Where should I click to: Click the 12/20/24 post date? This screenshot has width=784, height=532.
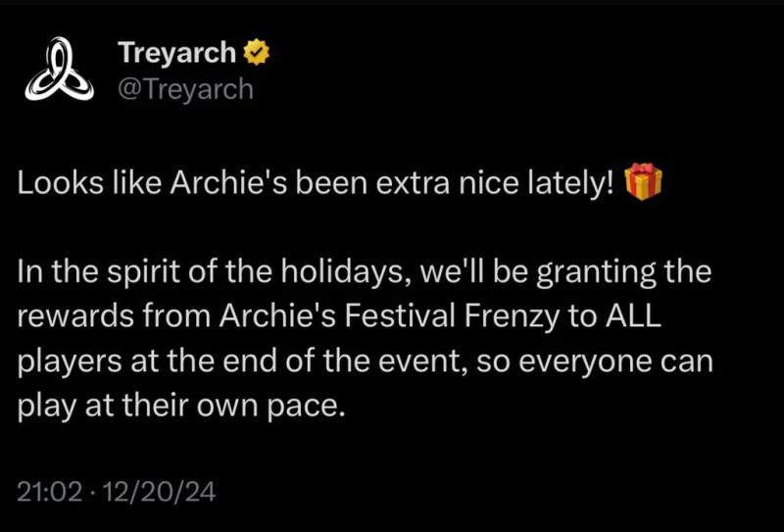click(x=161, y=489)
